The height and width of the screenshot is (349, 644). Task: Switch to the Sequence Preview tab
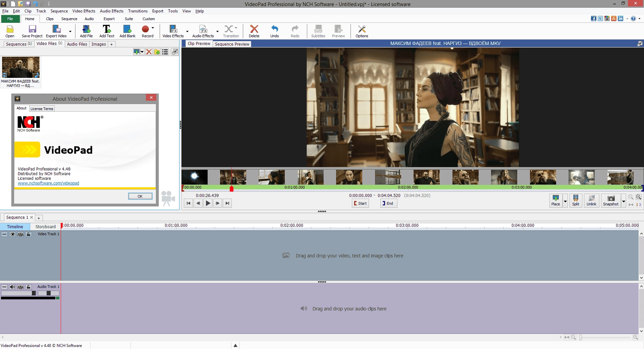232,44
